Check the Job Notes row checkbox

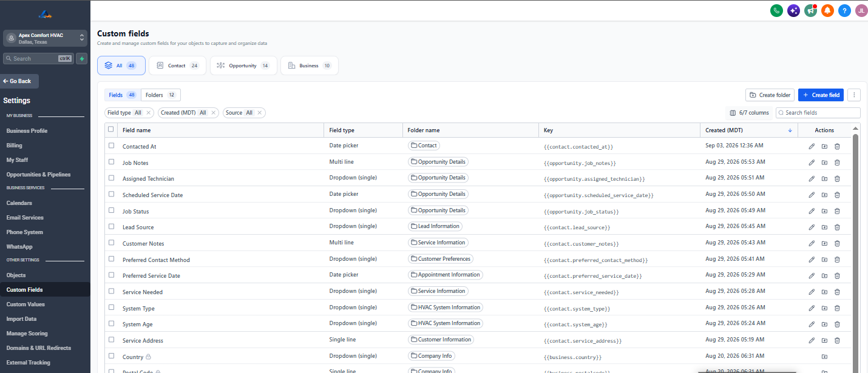[x=111, y=162]
